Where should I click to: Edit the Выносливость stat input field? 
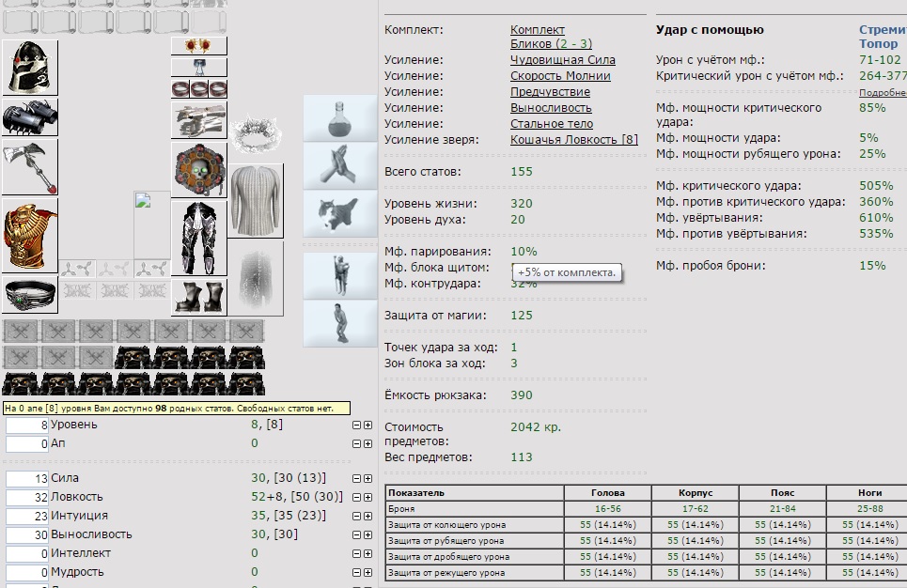click(x=27, y=534)
